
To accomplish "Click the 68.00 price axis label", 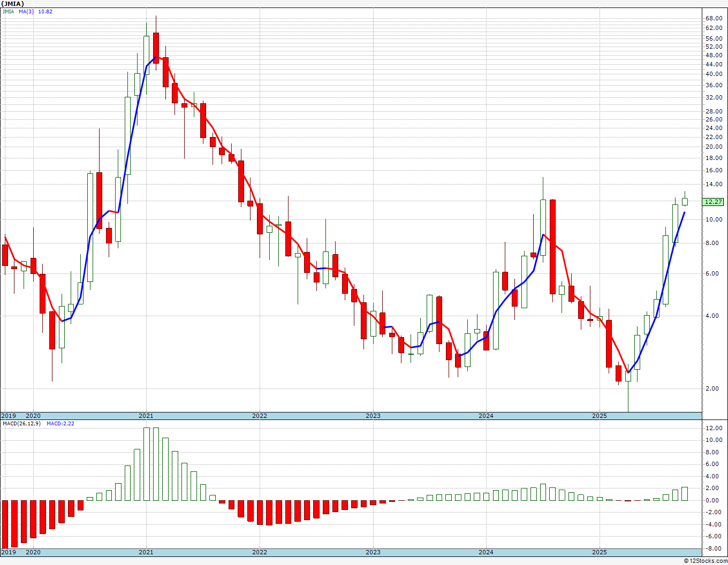I will pyautogui.click(x=714, y=18).
